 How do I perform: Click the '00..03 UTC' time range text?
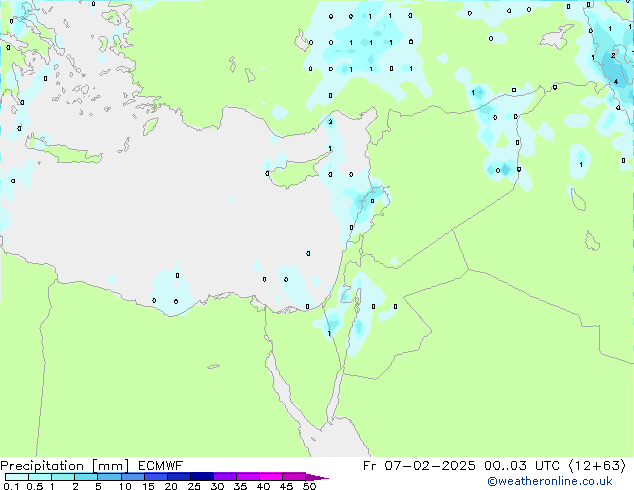pyautogui.click(x=522, y=466)
